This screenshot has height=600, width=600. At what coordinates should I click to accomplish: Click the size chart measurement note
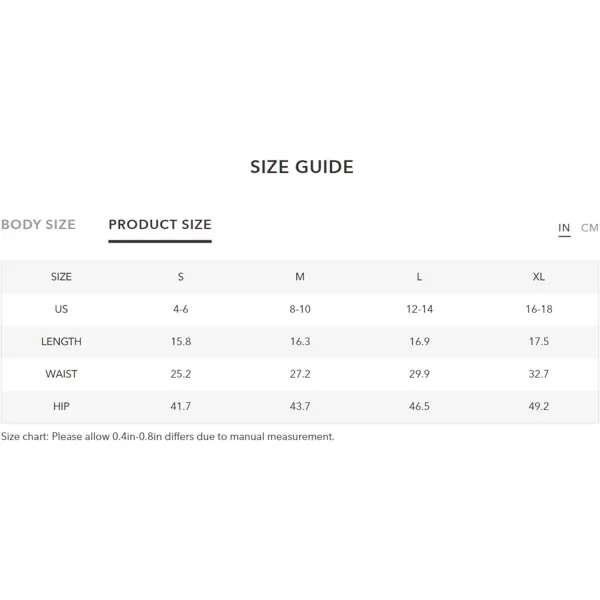pos(168,437)
